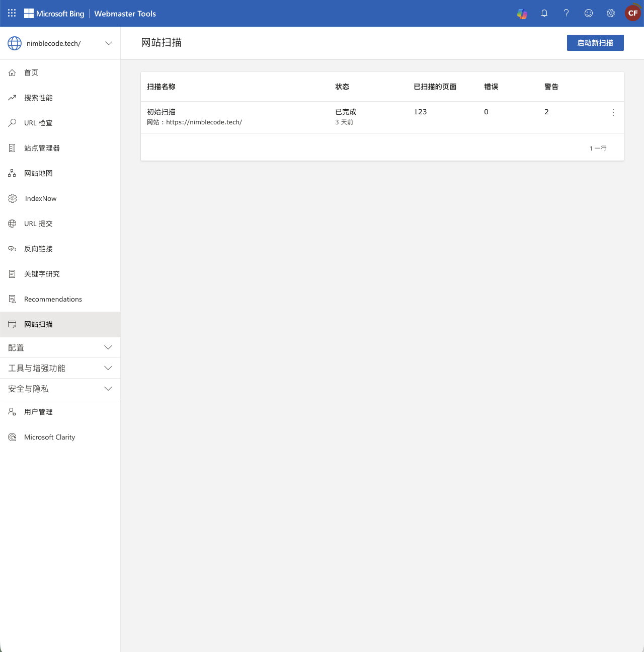Click the 扫描名称 column header
Viewport: 644px width, 652px height.
pos(161,87)
